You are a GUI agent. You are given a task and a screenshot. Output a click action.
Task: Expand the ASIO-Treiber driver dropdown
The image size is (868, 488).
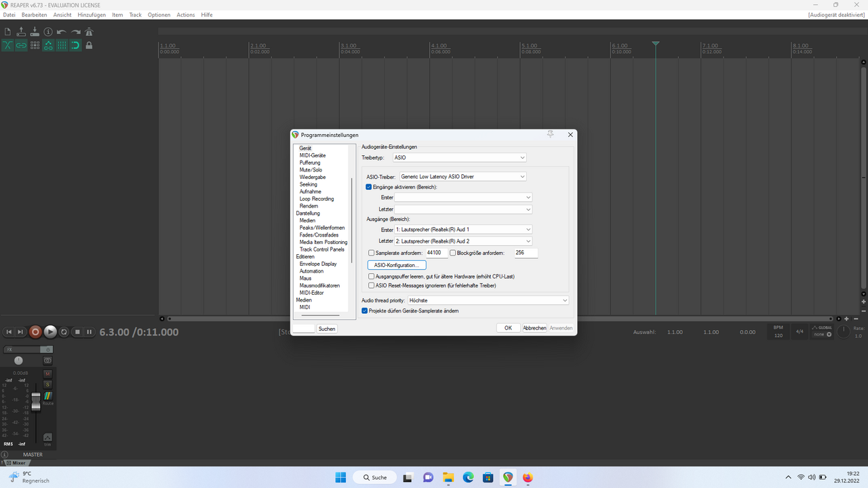pos(462,177)
